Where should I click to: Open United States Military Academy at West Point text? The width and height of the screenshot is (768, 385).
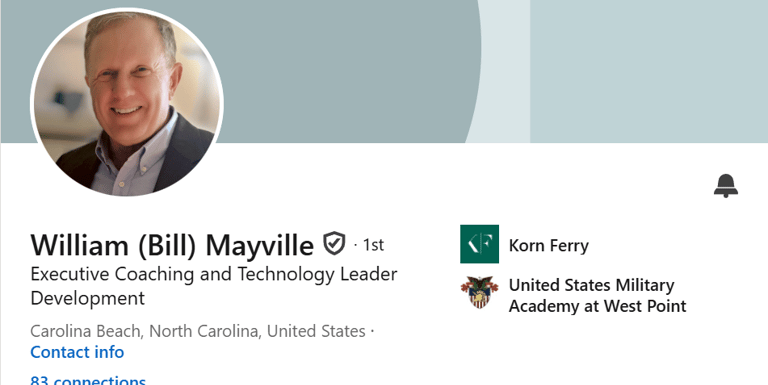[x=598, y=295]
